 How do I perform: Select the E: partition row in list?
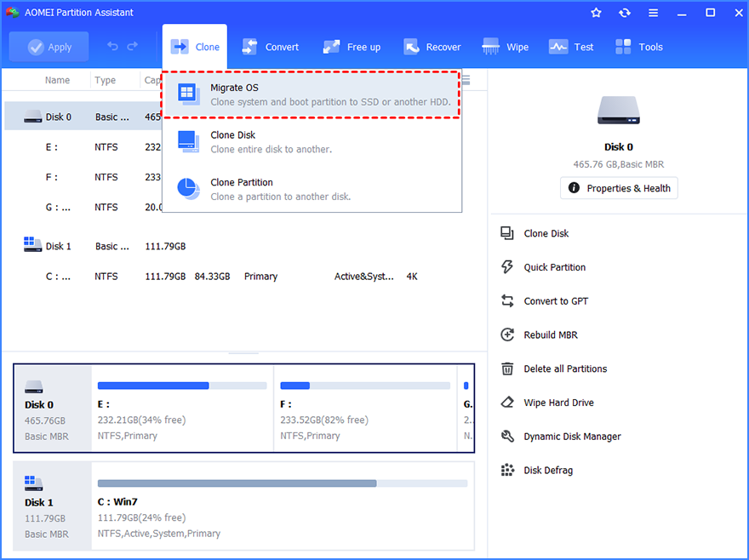pos(83,147)
